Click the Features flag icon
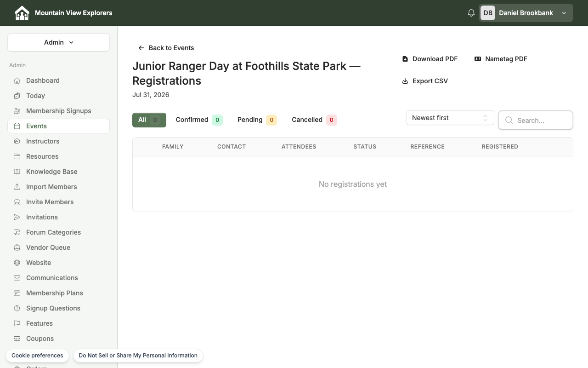This screenshot has width=588, height=368. click(17, 323)
